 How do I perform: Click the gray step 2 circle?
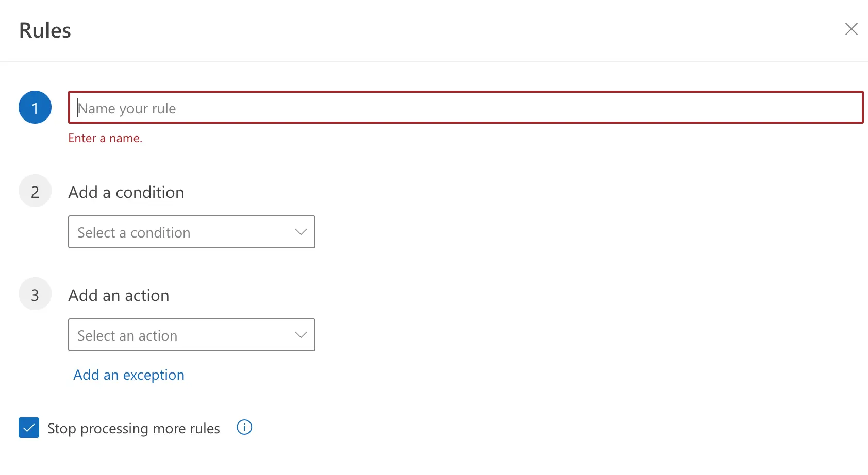(x=35, y=192)
